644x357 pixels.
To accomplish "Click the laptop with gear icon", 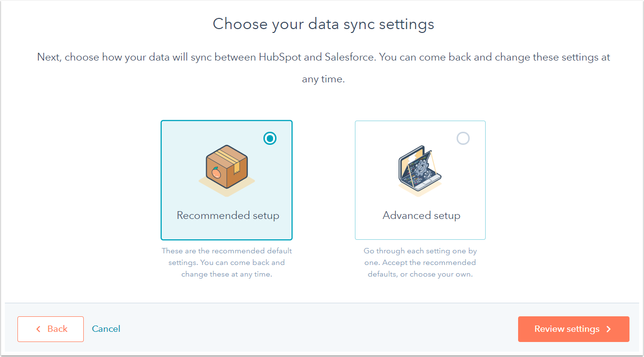I will tap(419, 170).
